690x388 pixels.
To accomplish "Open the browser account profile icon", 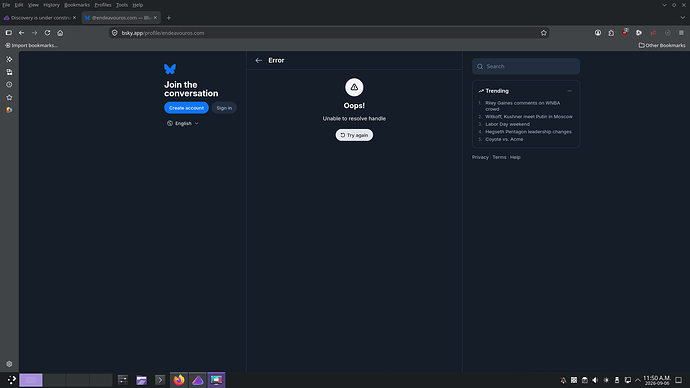I will [x=598, y=33].
